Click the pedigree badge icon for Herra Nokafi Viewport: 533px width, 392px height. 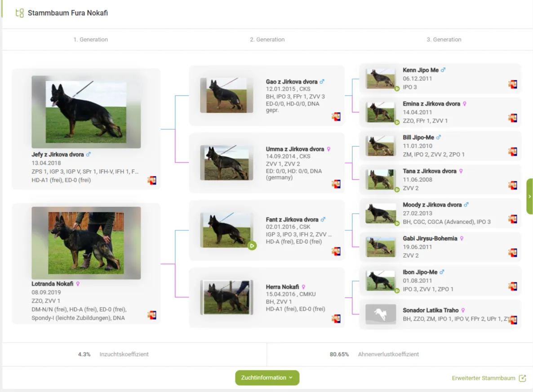click(336, 319)
